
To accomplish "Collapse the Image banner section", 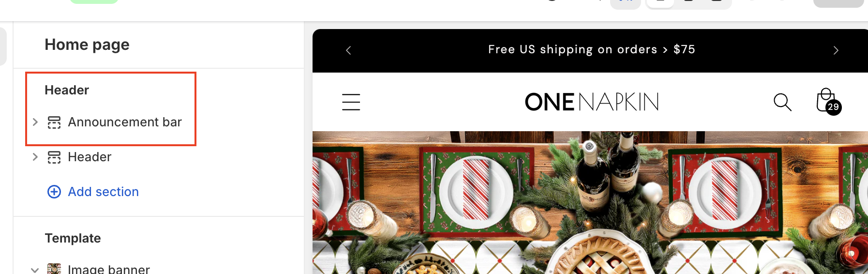I will pyautogui.click(x=35, y=270).
